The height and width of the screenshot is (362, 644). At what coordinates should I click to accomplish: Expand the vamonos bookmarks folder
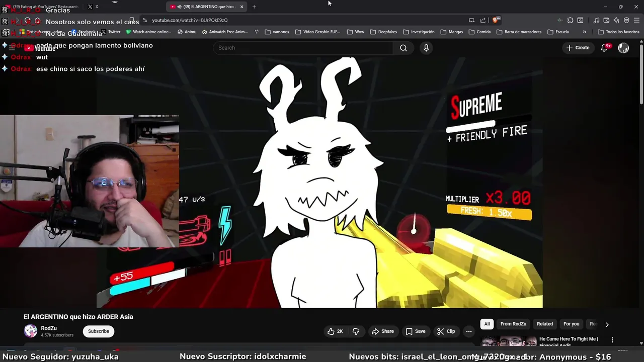point(277,32)
